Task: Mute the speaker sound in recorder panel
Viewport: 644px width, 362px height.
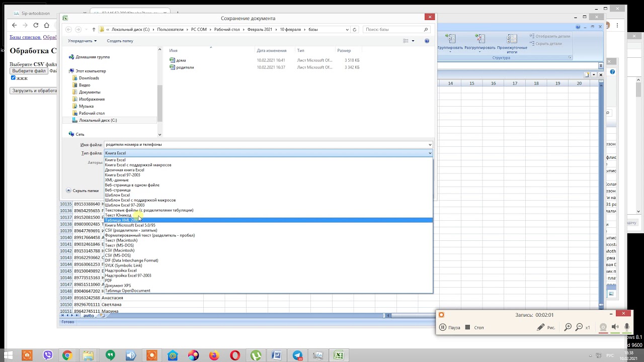Action: click(x=615, y=327)
